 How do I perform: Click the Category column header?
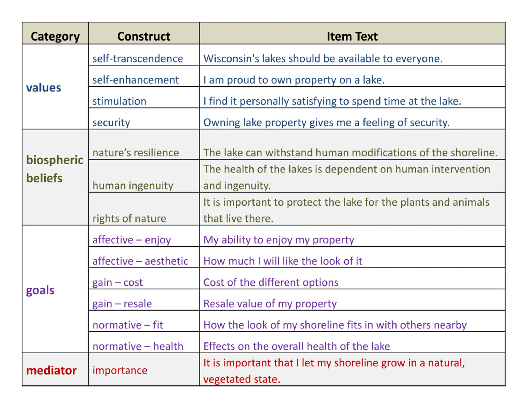coord(55,33)
